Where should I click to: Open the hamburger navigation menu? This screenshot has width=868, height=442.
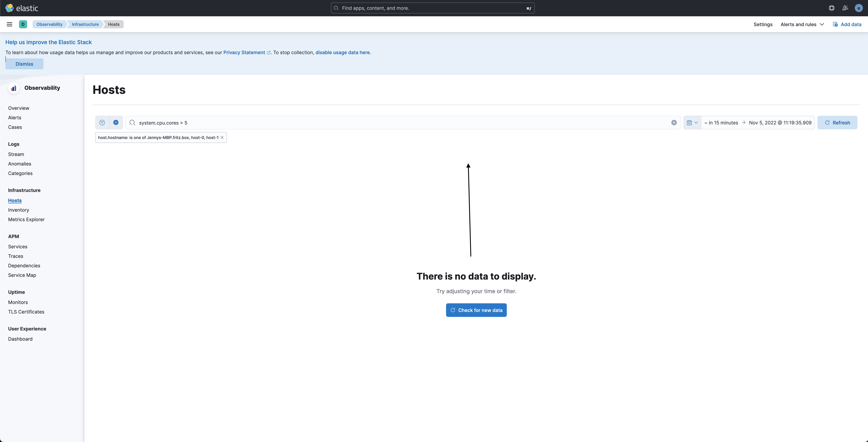(x=10, y=24)
